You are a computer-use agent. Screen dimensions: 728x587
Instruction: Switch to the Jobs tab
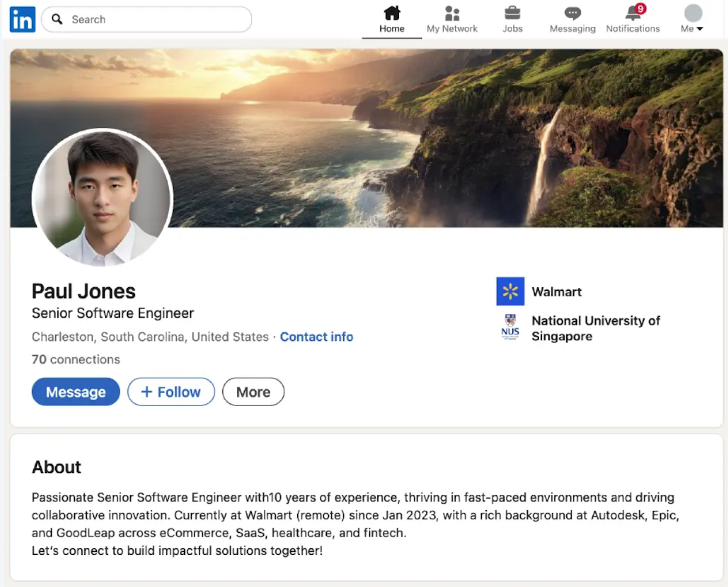tap(512, 19)
